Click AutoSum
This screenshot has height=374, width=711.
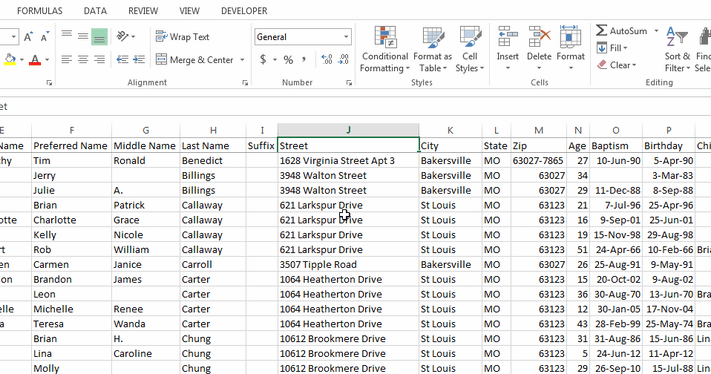pos(621,31)
